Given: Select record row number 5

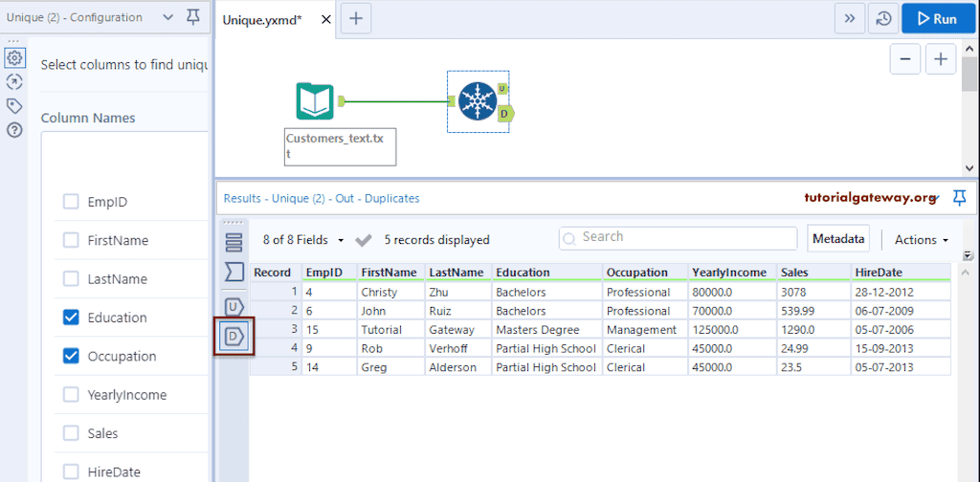Looking at the screenshot, I should tap(276, 367).
